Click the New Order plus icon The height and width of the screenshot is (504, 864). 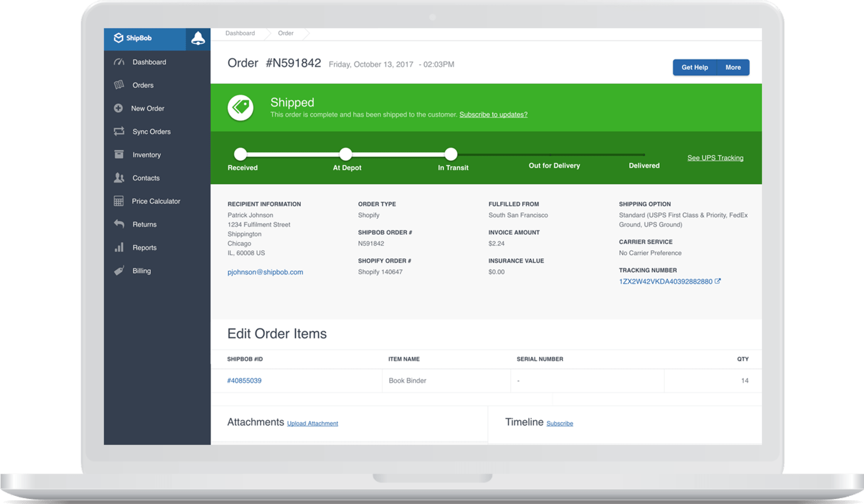click(x=118, y=108)
